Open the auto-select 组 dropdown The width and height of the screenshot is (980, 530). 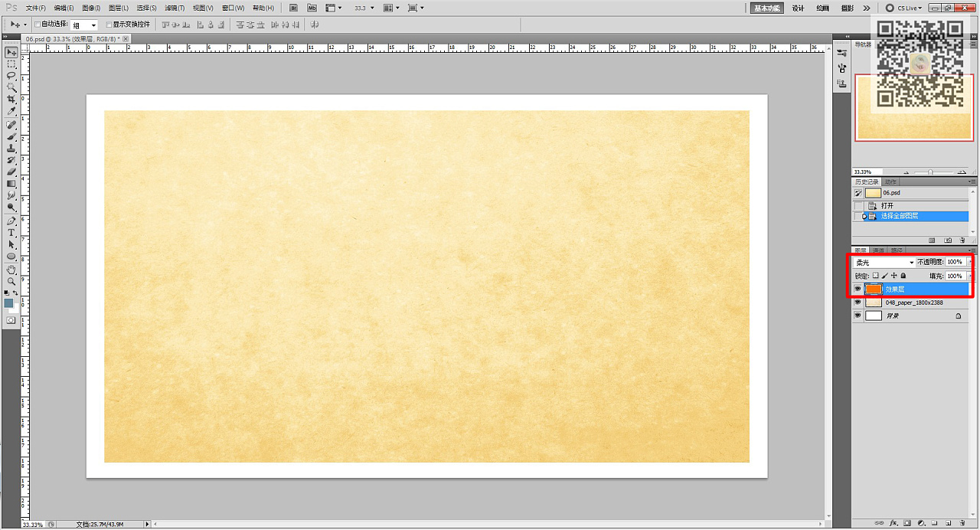pyautogui.click(x=85, y=25)
